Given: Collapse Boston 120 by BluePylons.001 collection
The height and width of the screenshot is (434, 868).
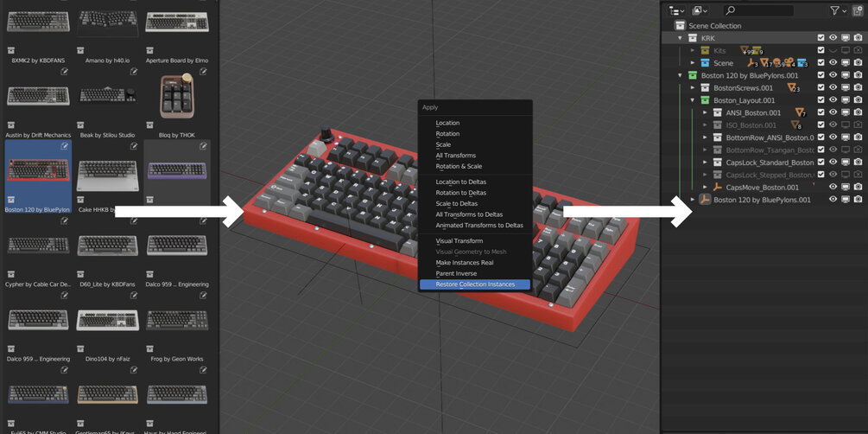Looking at the screenshot, I should (681, 75).
